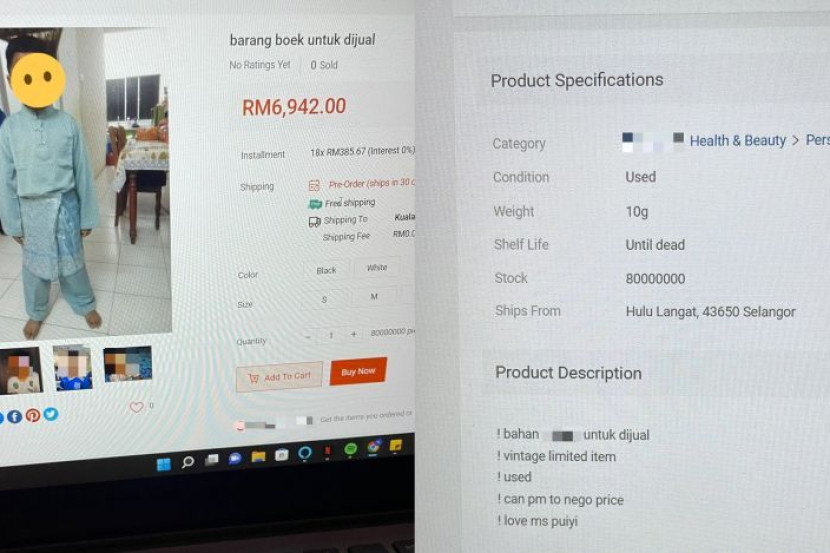830x553 pixels.
Task: Click the heart favorite icon
Action: (x=137, y=407)
